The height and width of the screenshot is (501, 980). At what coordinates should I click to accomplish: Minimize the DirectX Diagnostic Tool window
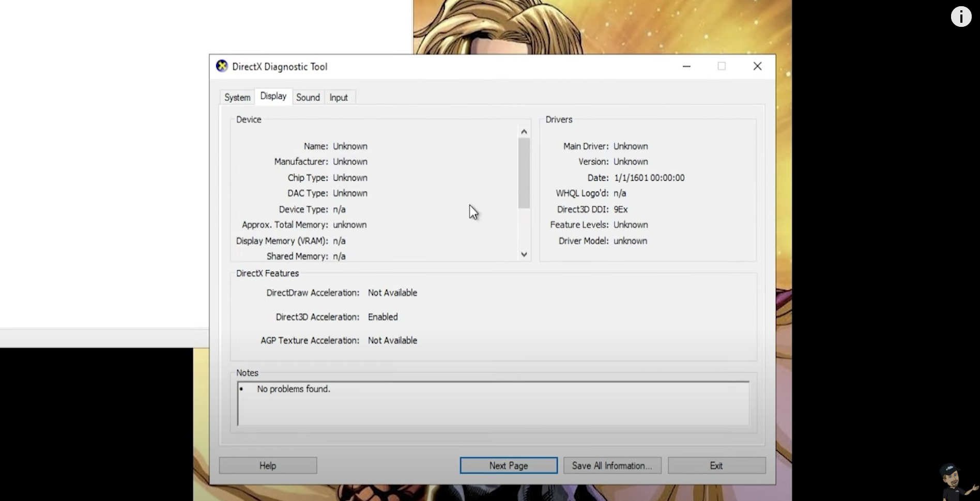(686, 66)
